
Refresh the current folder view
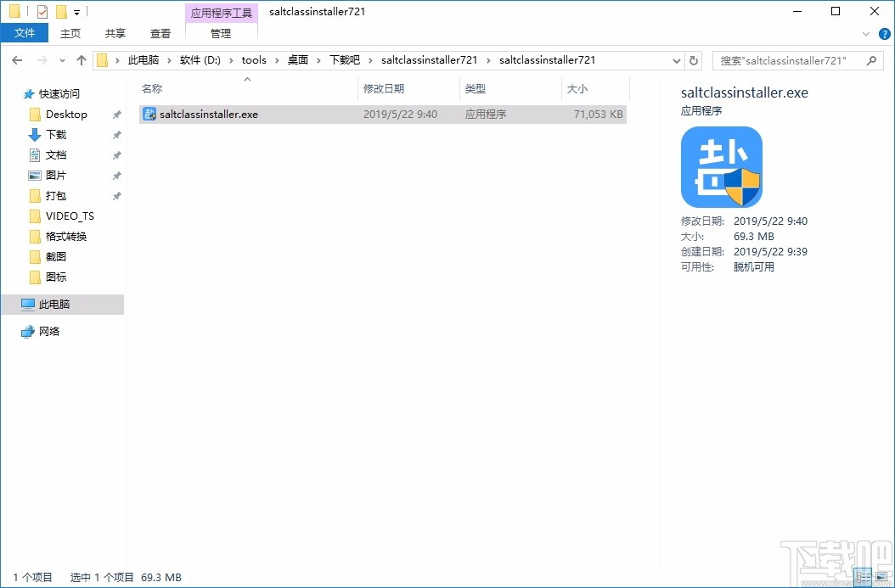(695, 60)
